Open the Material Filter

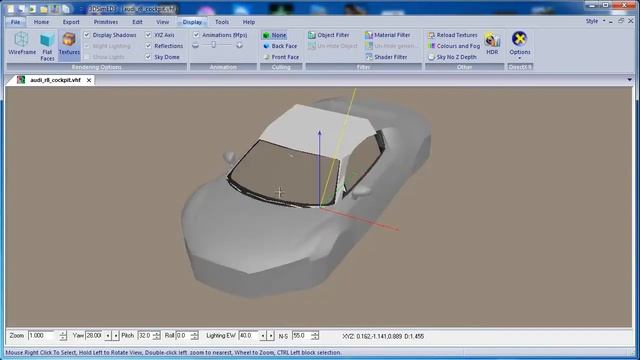(387, 35)
